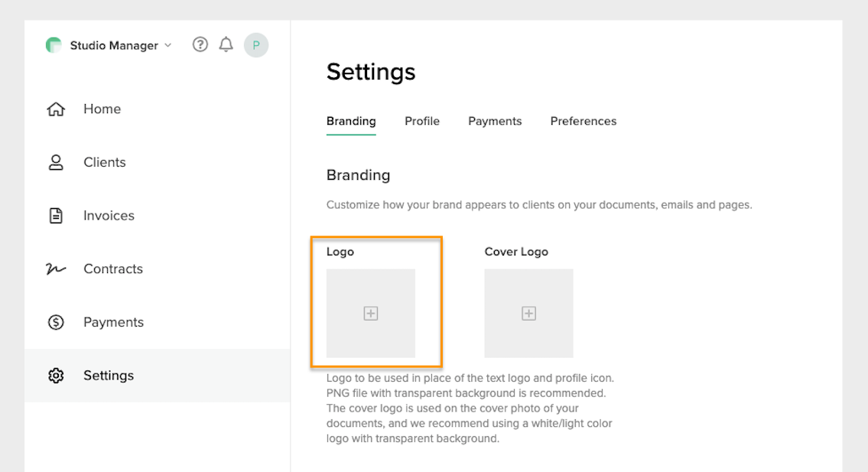Viewport: 868px width, 472px height.
Task: Open the Preferences tab
Action: tap(584, 122)
